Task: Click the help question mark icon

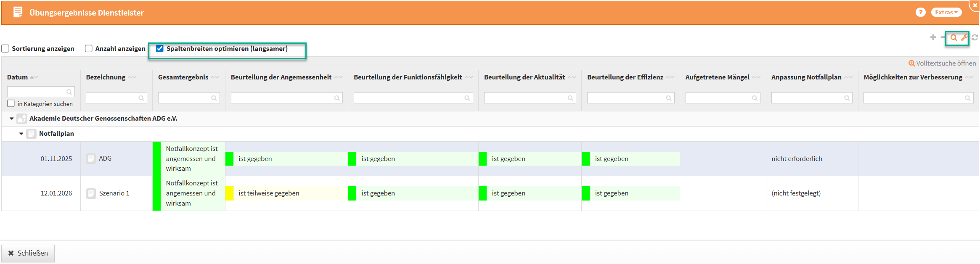Action: (x=920, y=13)
